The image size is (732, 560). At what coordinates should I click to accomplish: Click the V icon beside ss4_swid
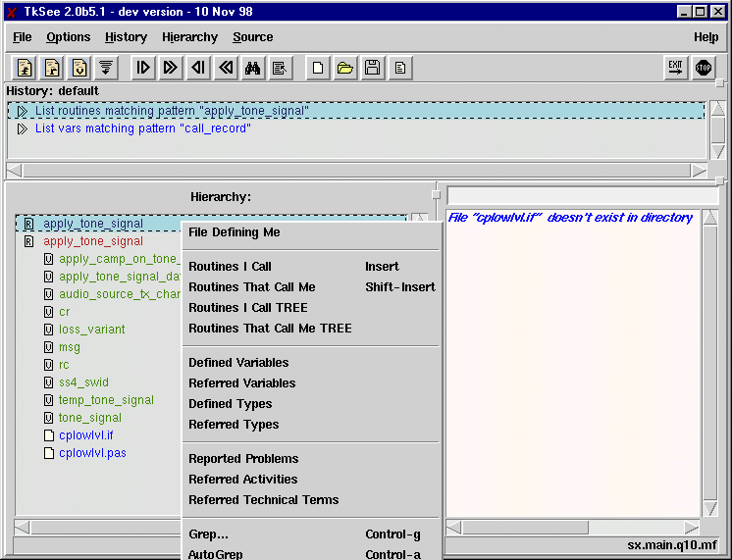(x=48, y=382)
